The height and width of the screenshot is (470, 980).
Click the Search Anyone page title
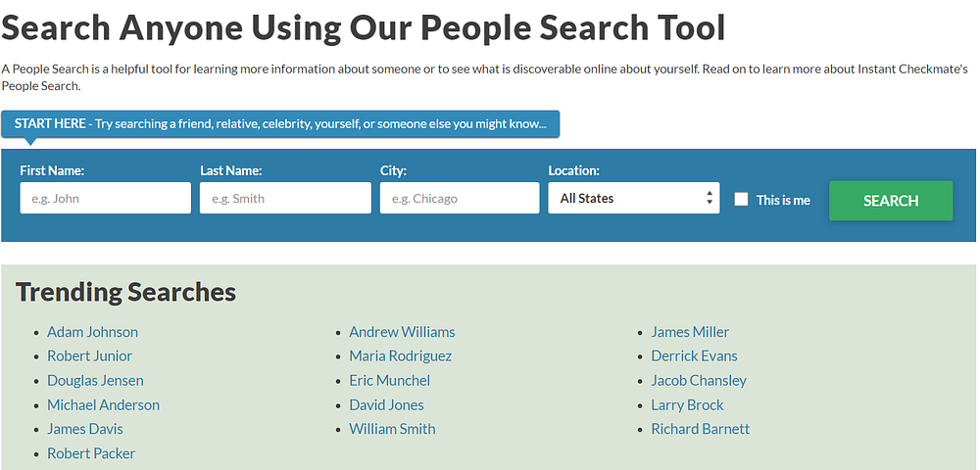point(364,26)
